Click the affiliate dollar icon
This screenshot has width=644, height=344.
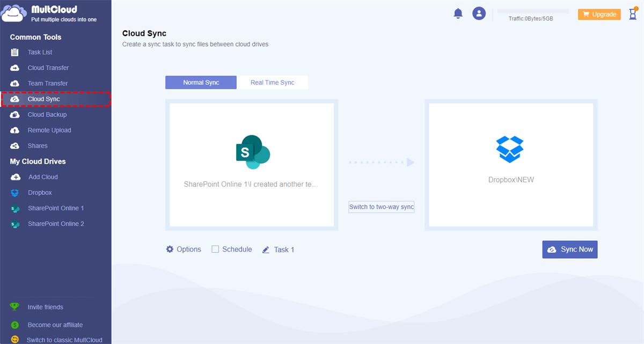coord(15,325)
